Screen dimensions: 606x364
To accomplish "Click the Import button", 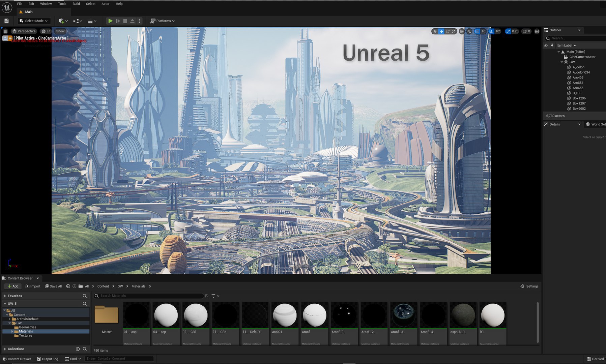I will click(33, 286).
